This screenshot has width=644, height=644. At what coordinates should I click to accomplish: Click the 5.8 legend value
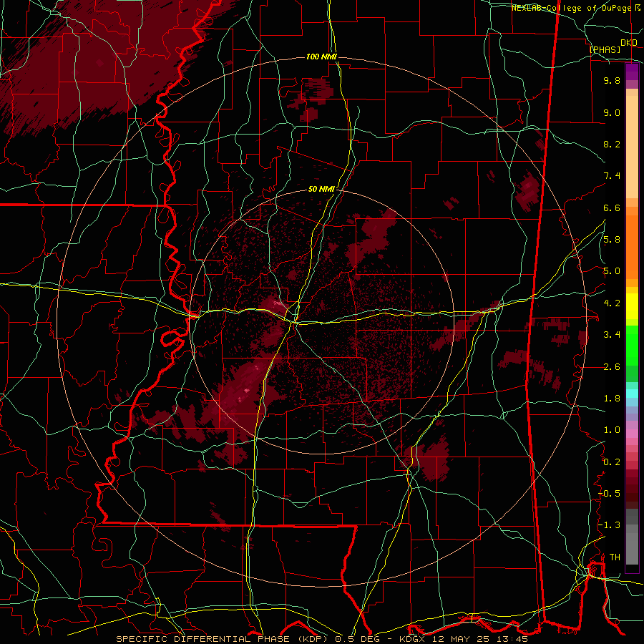[x=612, y=240]
